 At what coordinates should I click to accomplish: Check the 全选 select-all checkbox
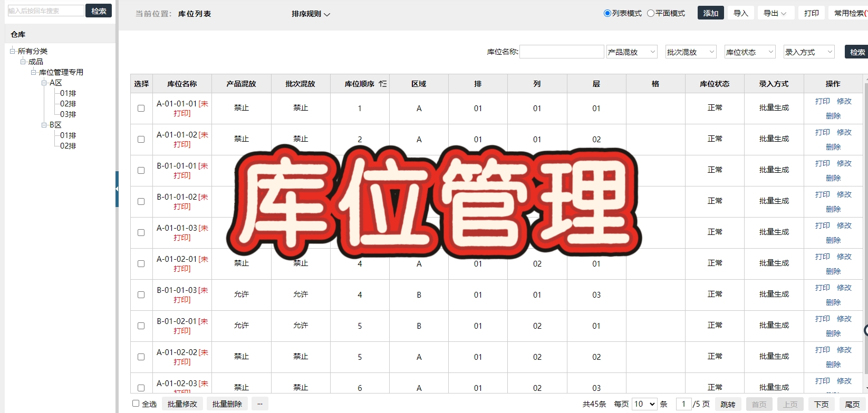tap(136, 404)
